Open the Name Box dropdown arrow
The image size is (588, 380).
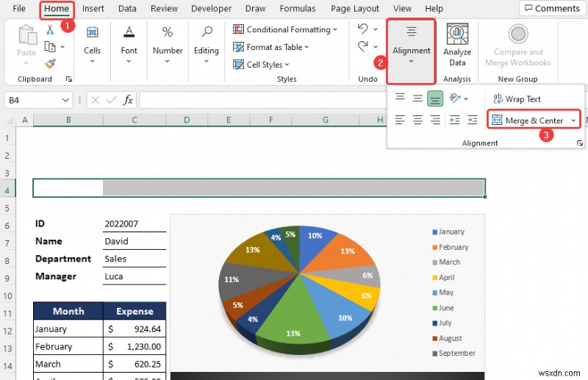click(65, 100)
